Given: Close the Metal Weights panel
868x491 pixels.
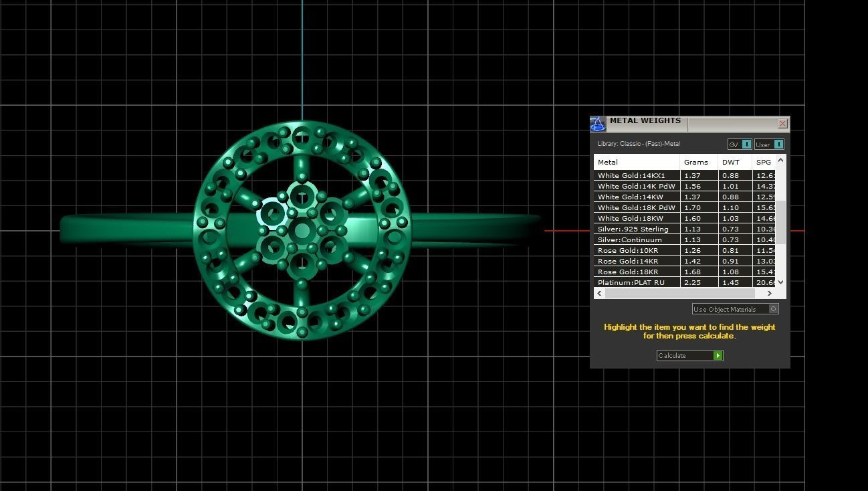Looking at the screenshot, I should pyautogui.click(x=782, y=124).
